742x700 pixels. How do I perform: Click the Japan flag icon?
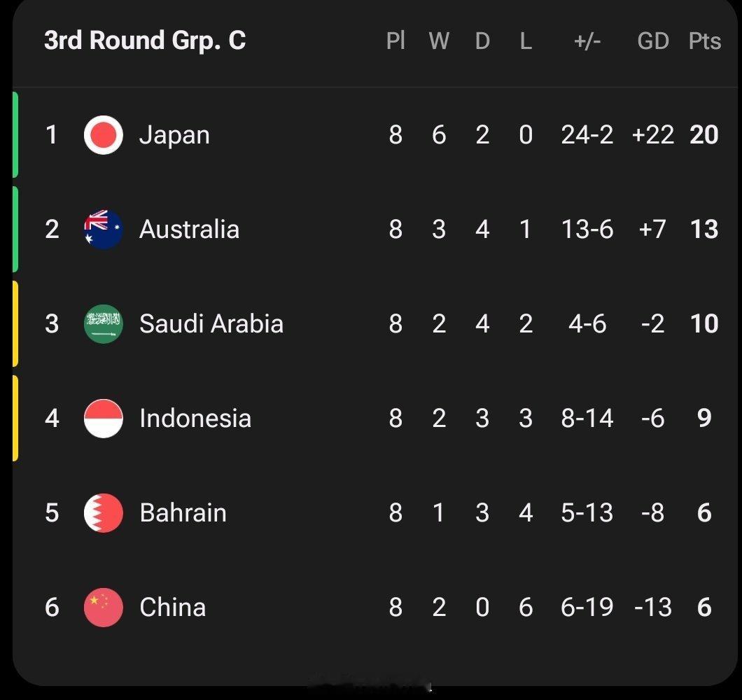pos(103,135)
